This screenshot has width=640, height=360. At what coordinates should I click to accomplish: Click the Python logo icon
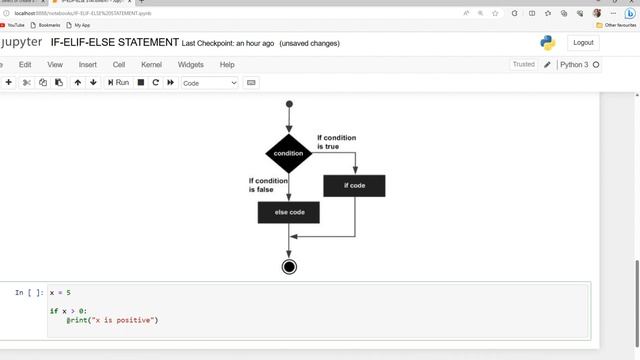pos(548,42)
